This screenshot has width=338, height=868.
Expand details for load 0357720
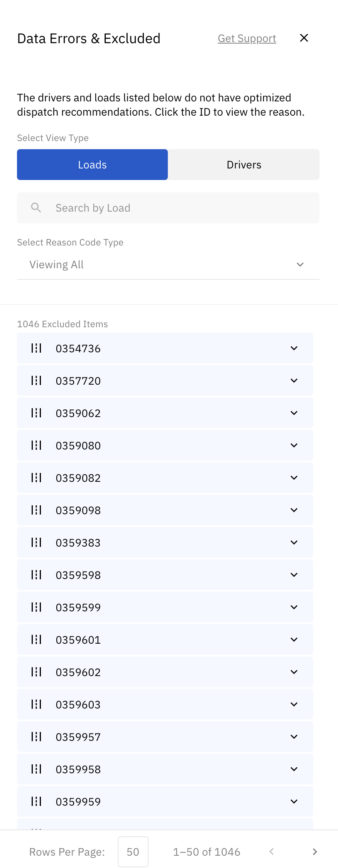click(x=294, y=381)
